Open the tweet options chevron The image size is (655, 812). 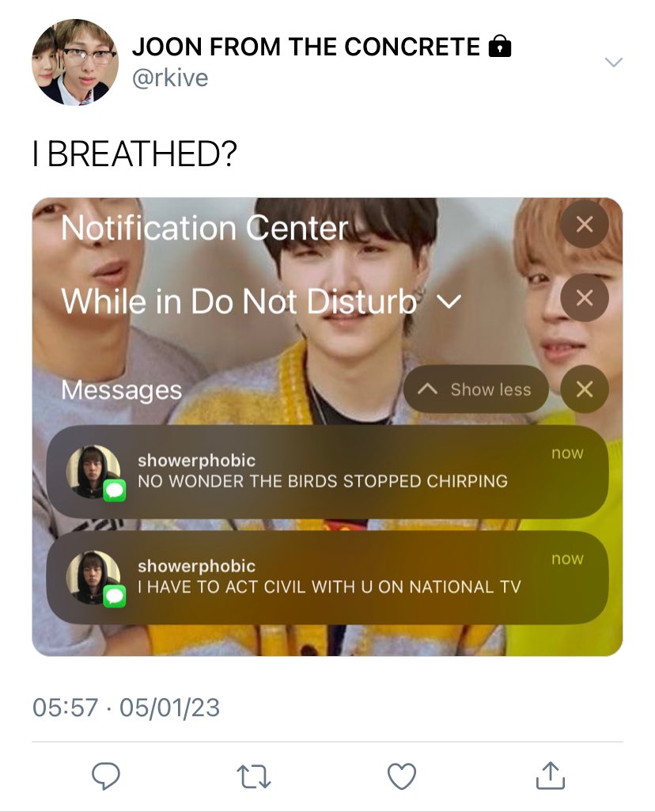pos(614,63)
